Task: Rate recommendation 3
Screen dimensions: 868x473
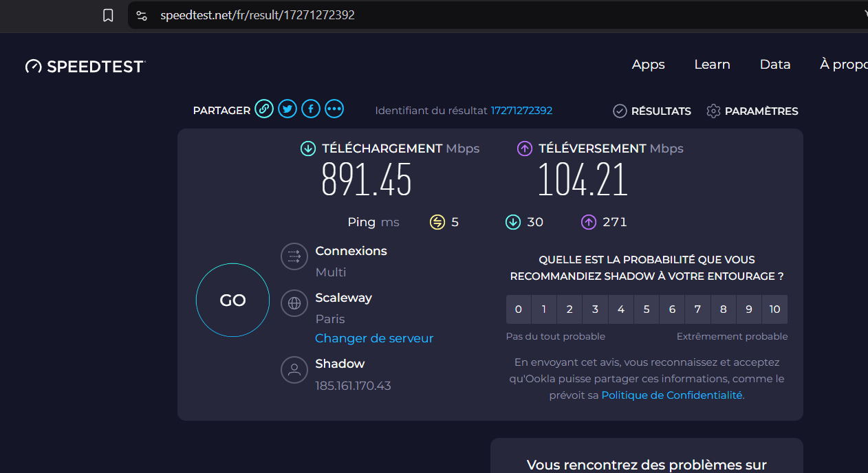Action: (595, 309)
